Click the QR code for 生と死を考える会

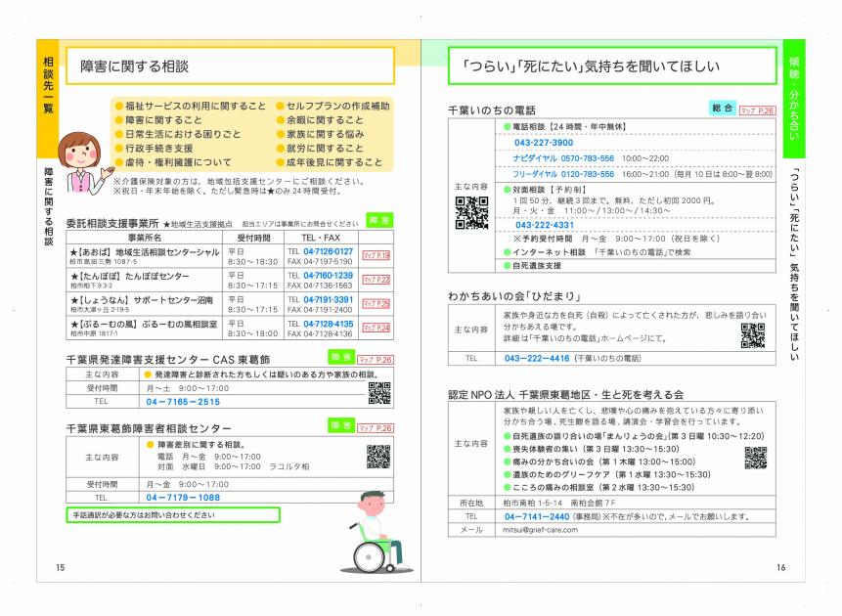(x=755, y=458)
